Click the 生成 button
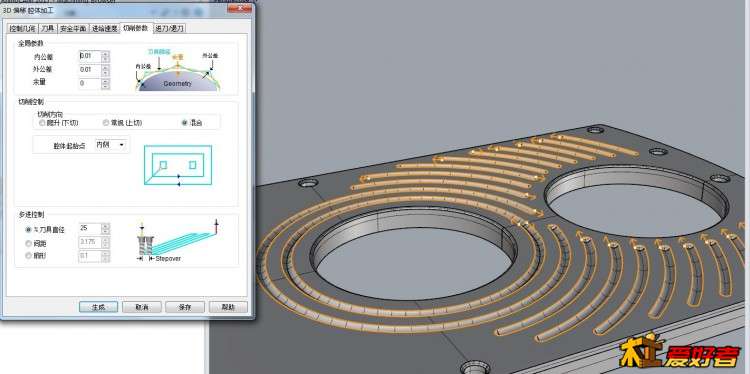Screen dimensions: 750x374 coord(99,307)
